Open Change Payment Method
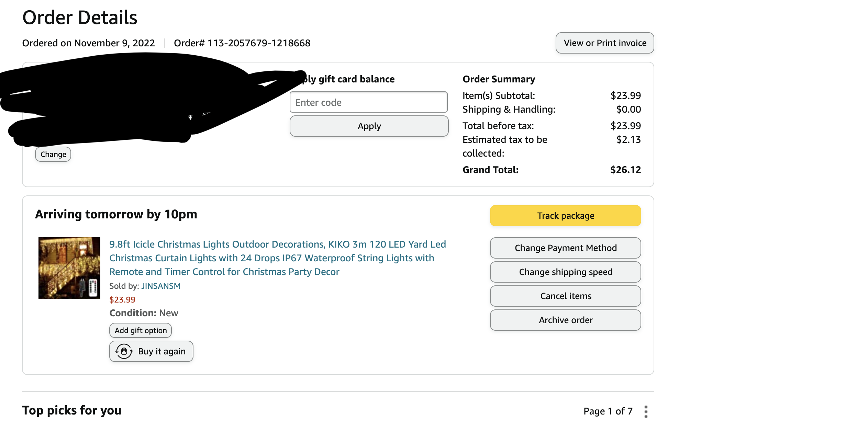Screen dimensions: 868x432 click(566, 248)
